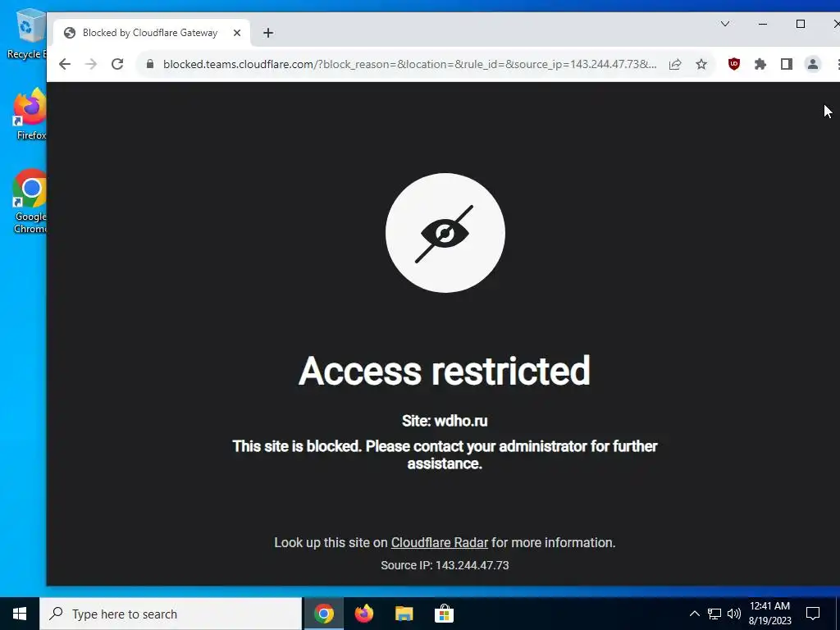Viewport: 840px width, 630px height.
Task: Toggle the browser side panel icon
Action: (x=787, y=64)
